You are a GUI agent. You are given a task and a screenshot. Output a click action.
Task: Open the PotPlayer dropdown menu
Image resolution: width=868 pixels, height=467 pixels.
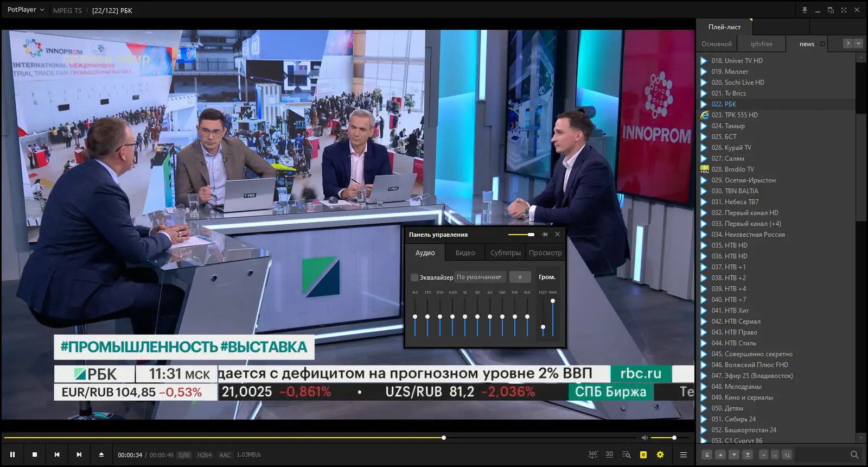click(x=25, y=10)
